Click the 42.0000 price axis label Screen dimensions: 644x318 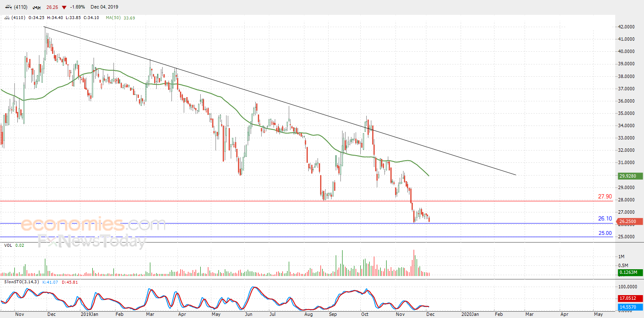click(626, 27)
